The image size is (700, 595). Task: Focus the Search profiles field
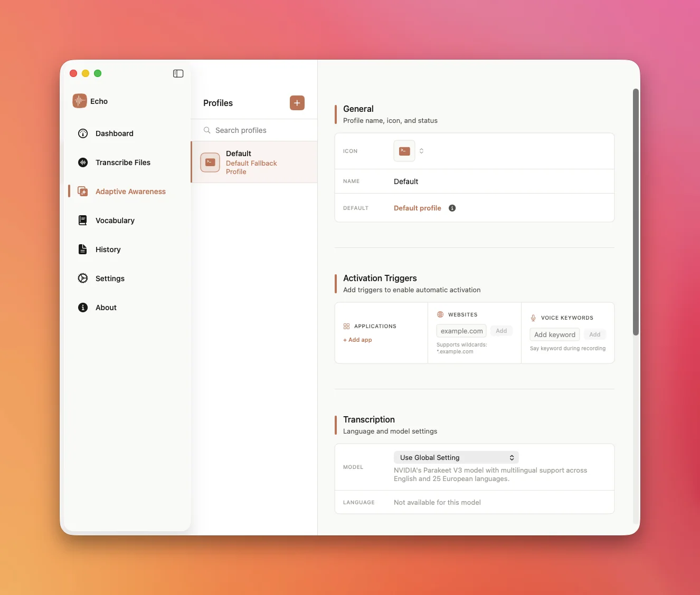(x=254, y=130)
